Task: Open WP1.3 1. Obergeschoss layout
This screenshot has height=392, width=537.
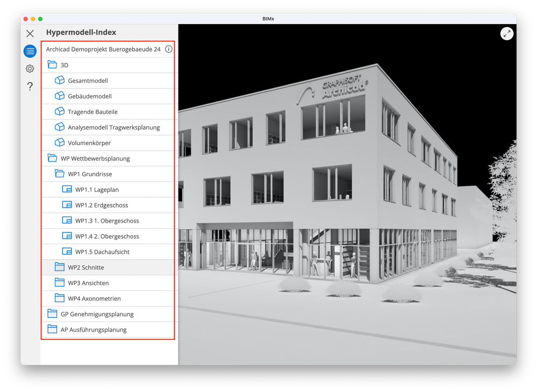Action: pyautogui.click(x=107, y=221)
